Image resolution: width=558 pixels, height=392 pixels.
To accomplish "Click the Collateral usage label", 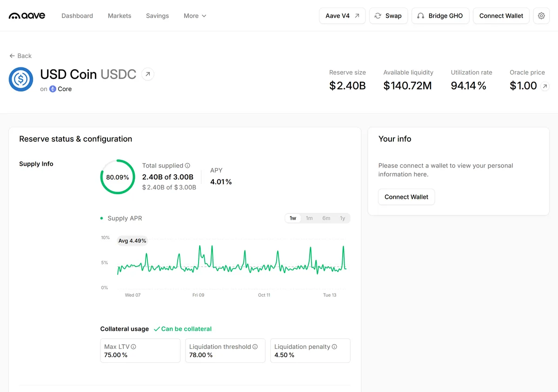I will pos(125,329).
